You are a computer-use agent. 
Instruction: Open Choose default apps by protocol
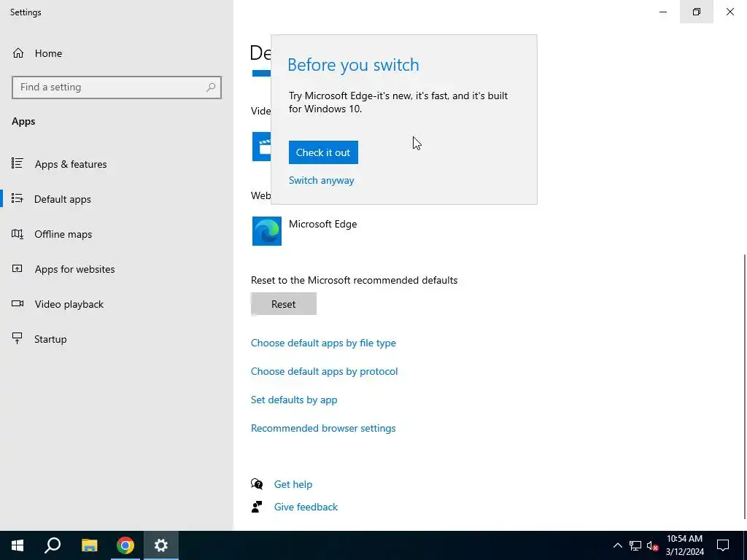coord(324,371)
